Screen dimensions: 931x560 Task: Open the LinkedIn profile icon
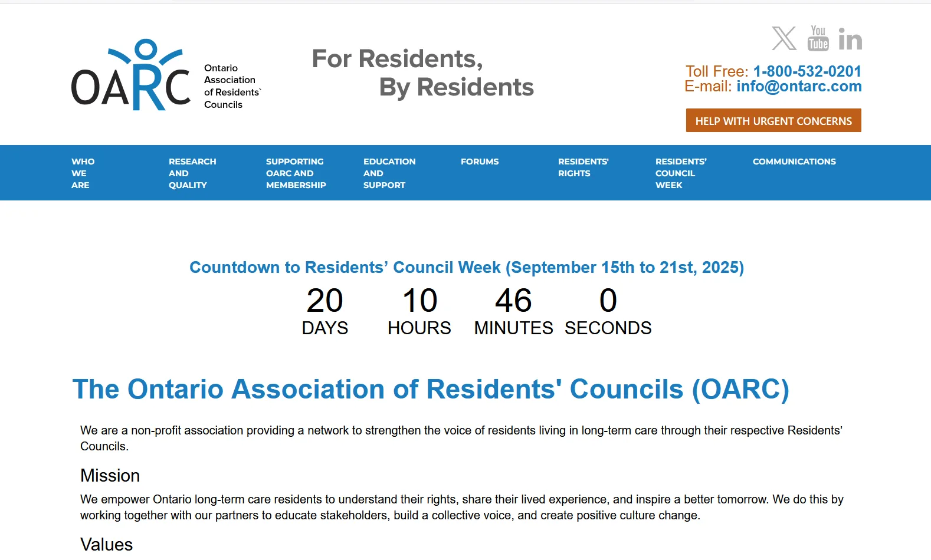point(850,39)
